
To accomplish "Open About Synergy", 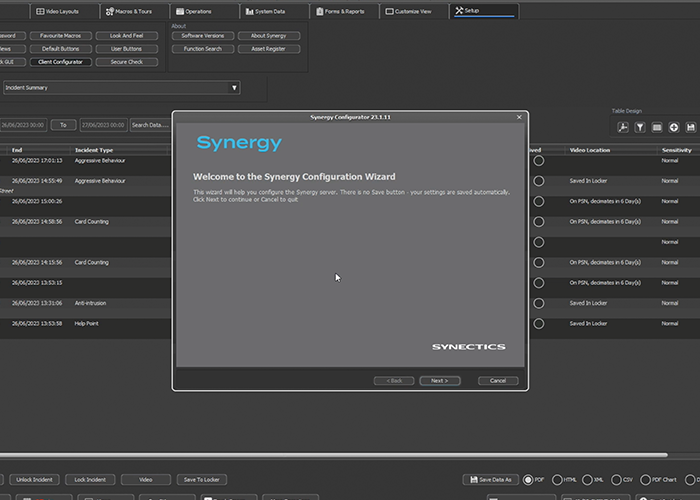I will point(269,36).
